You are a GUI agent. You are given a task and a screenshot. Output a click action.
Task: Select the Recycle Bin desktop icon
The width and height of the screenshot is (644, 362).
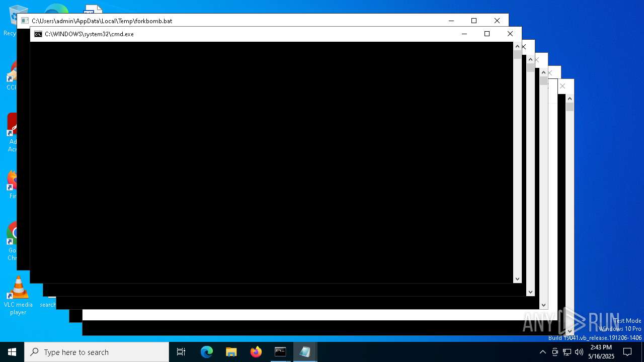tap(10, 20)
